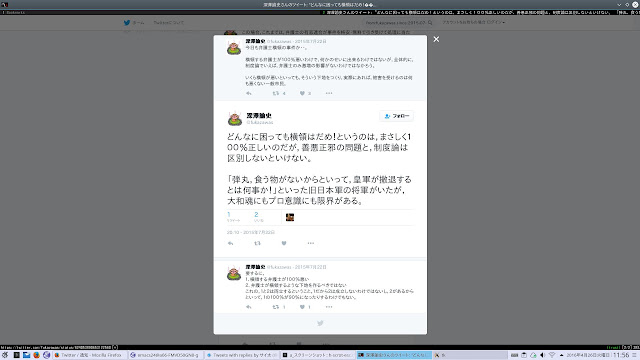Open the network wifi tray icon

click(x=552, y=355)
